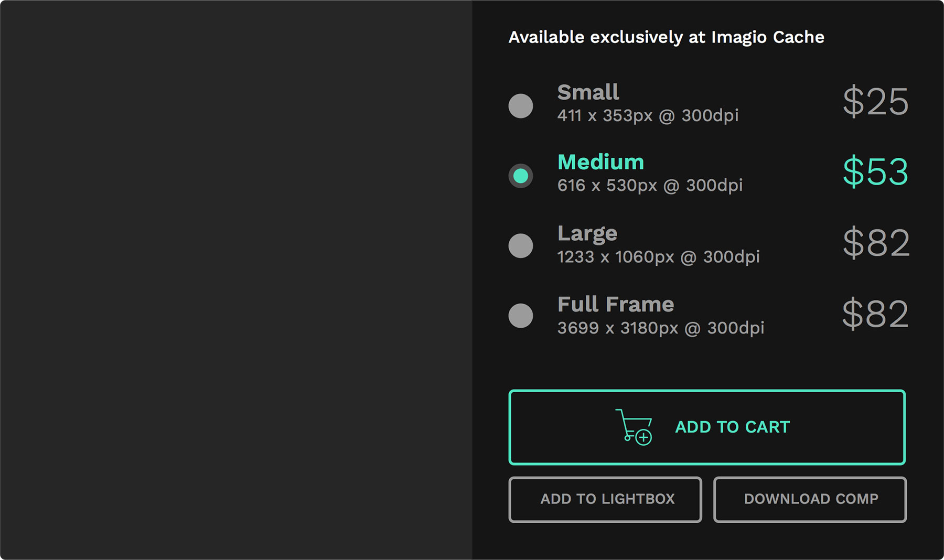Click the highlighted "Medium" size title
Viewport: 944px width, 560px height.
coord(600,163)
